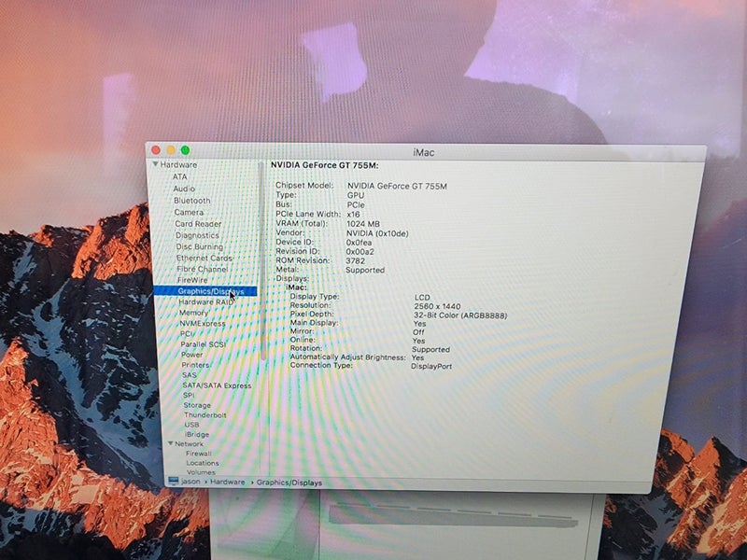Click the resolution value 2560 x 1440

437,306
